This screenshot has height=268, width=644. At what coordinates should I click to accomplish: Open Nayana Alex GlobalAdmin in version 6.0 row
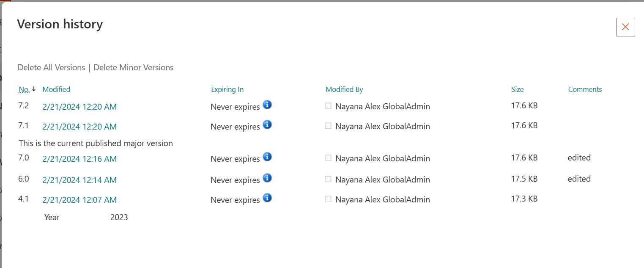pos(383,180)
